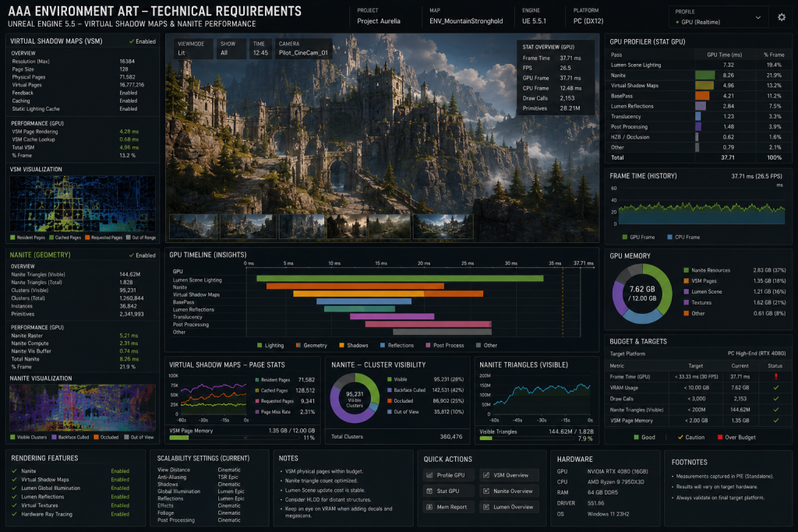
Task: Click the Draw Calls status checkmark
Action: tap(775, 399)
